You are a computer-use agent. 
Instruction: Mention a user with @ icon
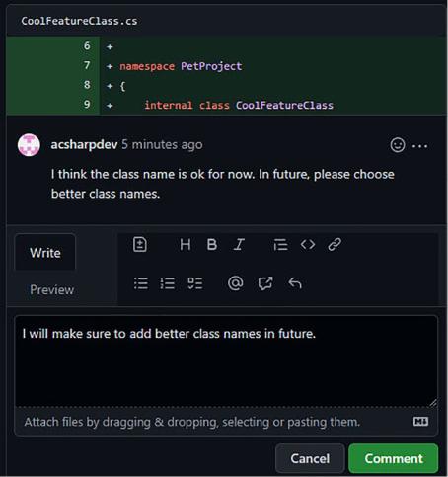[236, 283]
